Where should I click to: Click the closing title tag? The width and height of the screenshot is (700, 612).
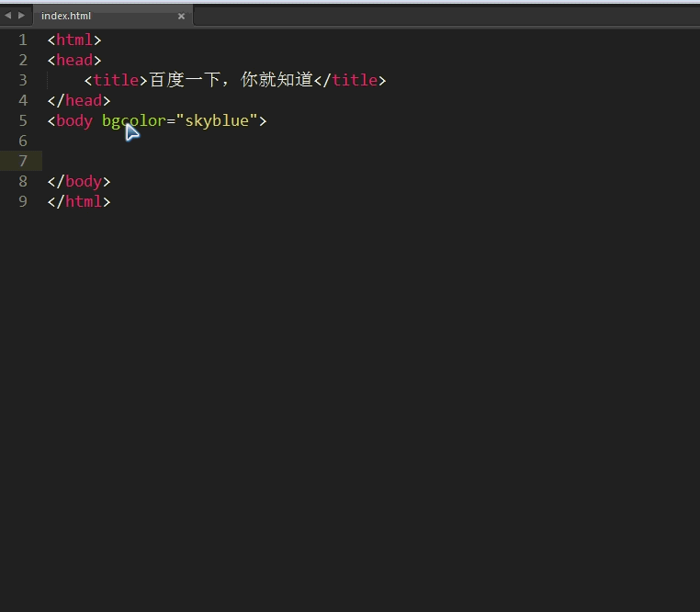point(350,80)
